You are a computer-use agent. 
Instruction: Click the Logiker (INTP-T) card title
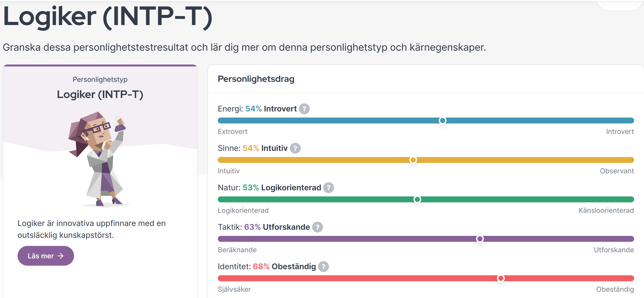[100, 95]
